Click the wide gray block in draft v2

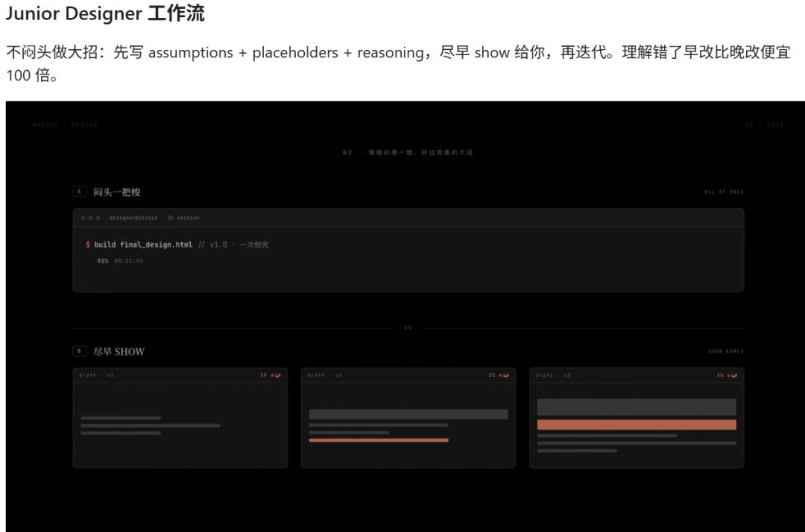click(x=408, y=414)
